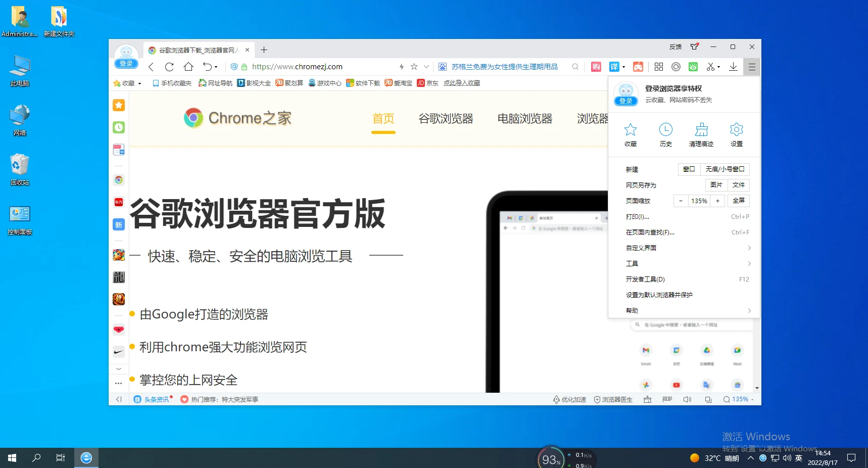Open the 收藏 favorites bar dropdown
Viewport: 868px width, 468px height.
click(128, 83)
